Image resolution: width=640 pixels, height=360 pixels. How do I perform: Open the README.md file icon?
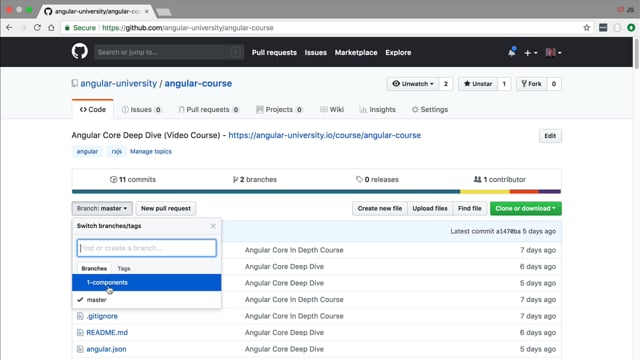pos(80,333)
